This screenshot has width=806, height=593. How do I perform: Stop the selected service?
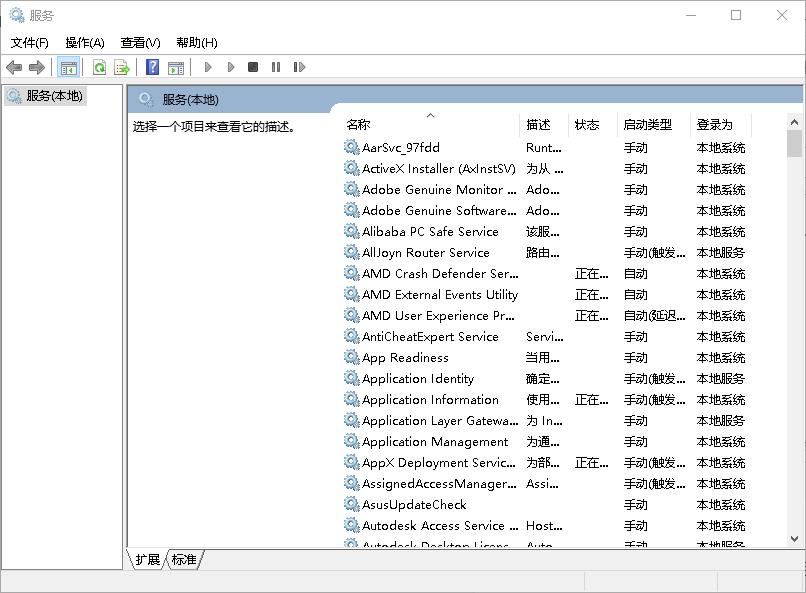pos(254,67)
